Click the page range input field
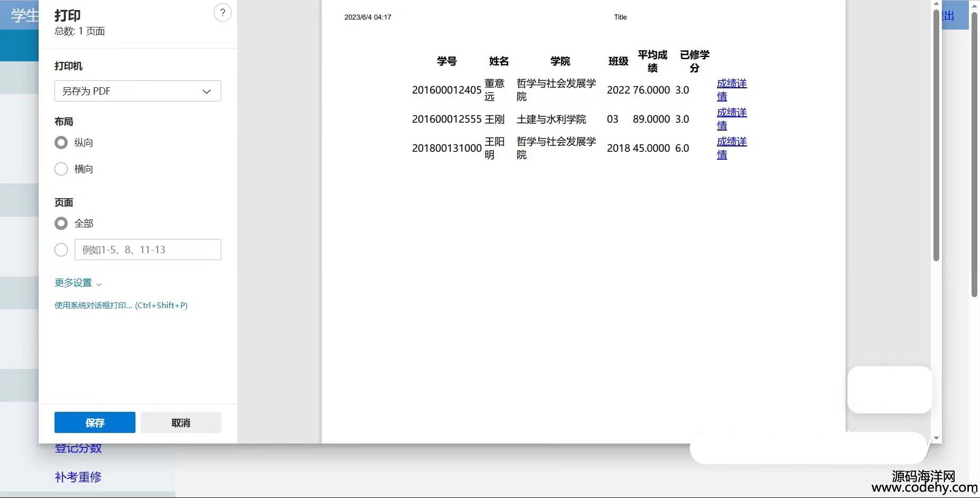This screenshot has width=980, height=498. (x=148, y=250)
